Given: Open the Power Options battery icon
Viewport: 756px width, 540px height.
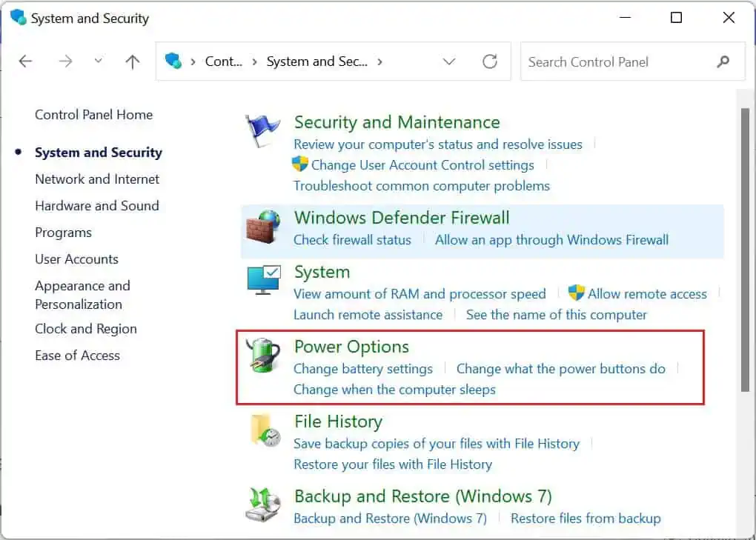Looking at the screenshot, I should point(263,355).
